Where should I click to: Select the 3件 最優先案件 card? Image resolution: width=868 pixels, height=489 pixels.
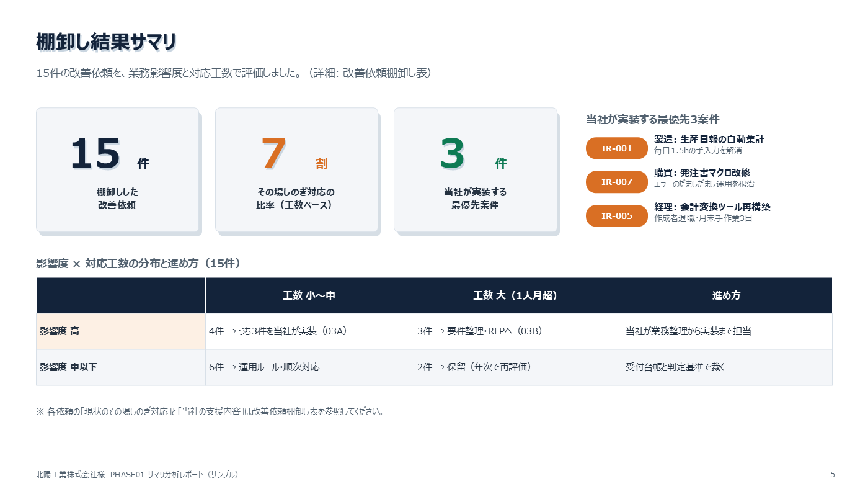coord(475,170)
